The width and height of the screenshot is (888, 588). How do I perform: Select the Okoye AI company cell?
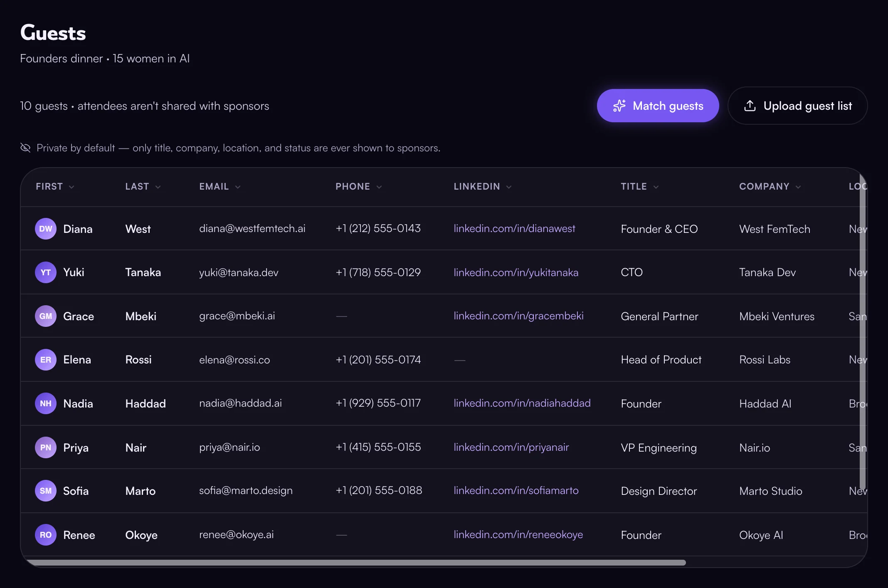pyautogui.click(x=761, y=535)
